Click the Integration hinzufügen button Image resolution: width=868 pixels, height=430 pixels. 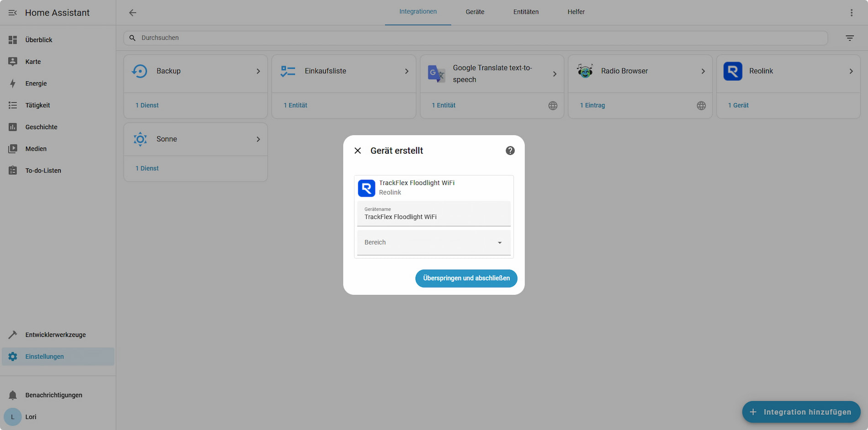801,412
